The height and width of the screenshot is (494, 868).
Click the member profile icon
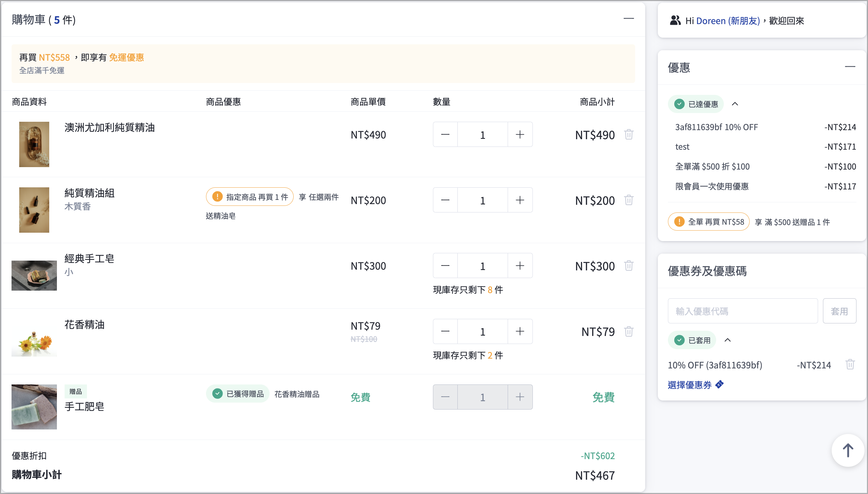click(x=675, y=21)
